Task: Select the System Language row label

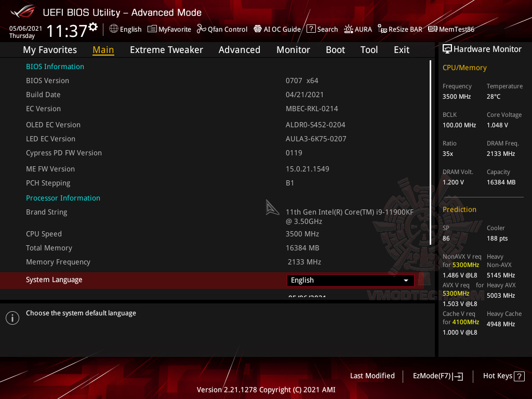Action: [54, 280]
